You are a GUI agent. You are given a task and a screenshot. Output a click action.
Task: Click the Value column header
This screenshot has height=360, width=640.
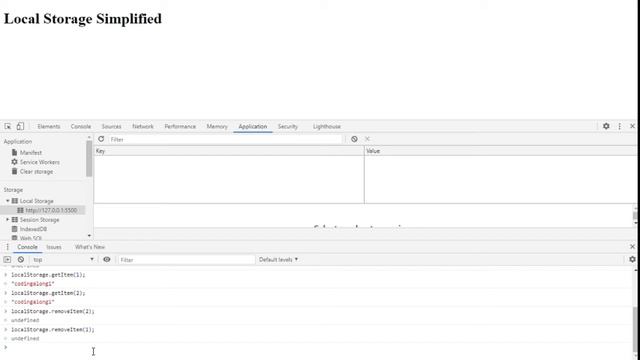tap(500, 151)
